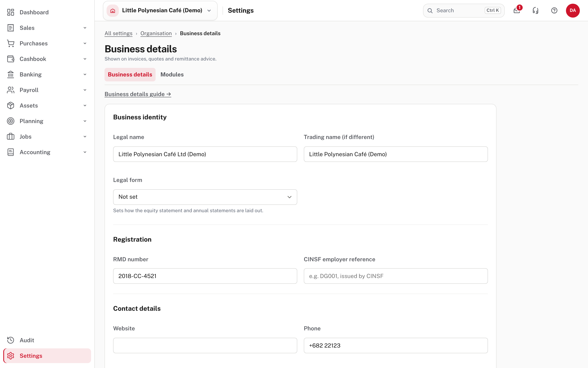Click the Sales receipt icon

tap(10, 28)
